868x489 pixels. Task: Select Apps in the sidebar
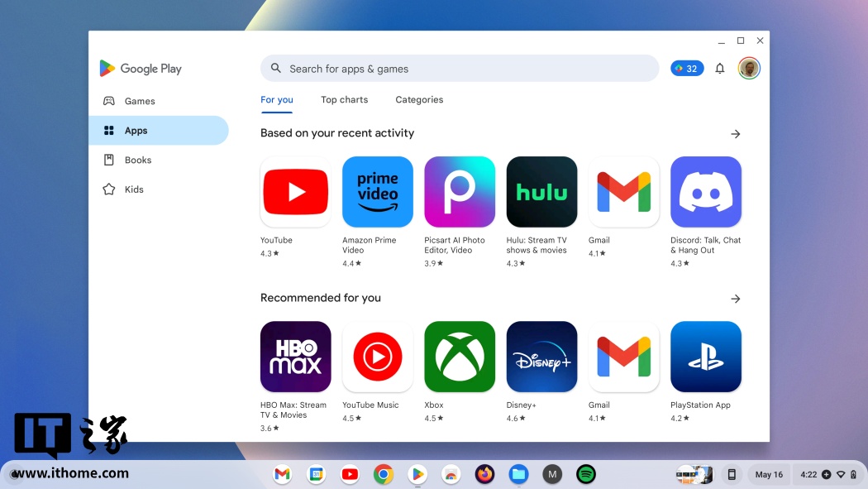click(159, 130)
